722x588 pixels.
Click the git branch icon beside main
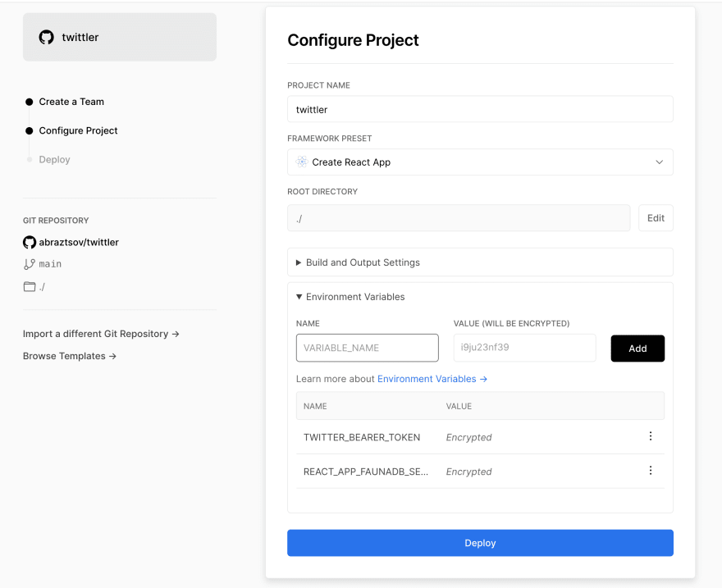click(30, 264)
